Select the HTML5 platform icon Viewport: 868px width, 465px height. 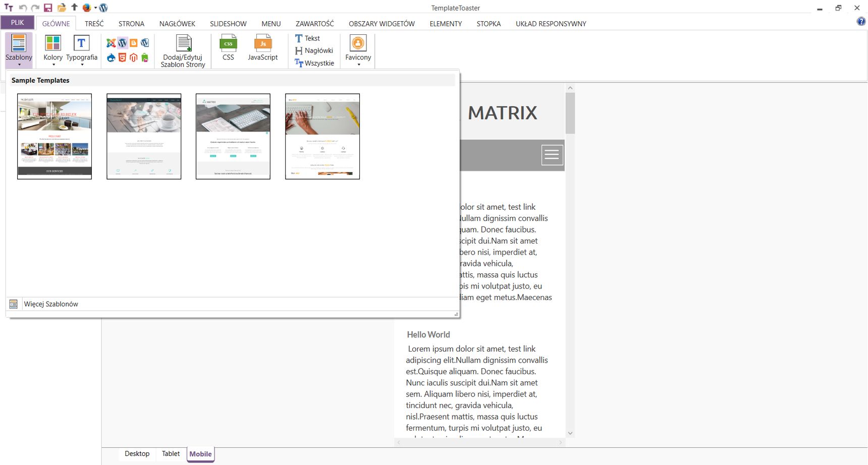pyautogui.click(x=122, y=57)
